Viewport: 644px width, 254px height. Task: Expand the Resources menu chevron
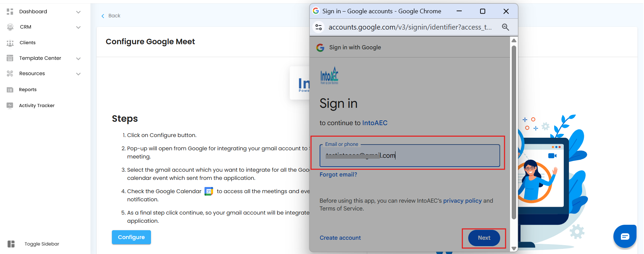point(79,74)
